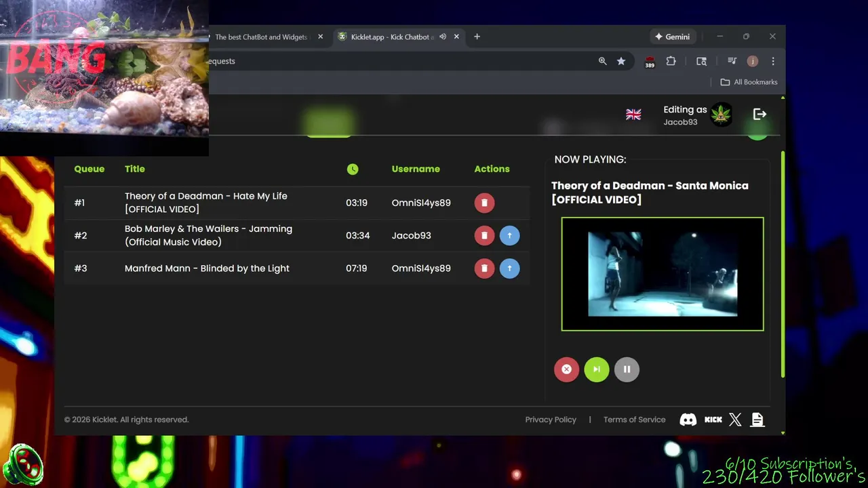Delete Bob Marley Jamming from the queue

pyautogui.click(x=484, y=235)
